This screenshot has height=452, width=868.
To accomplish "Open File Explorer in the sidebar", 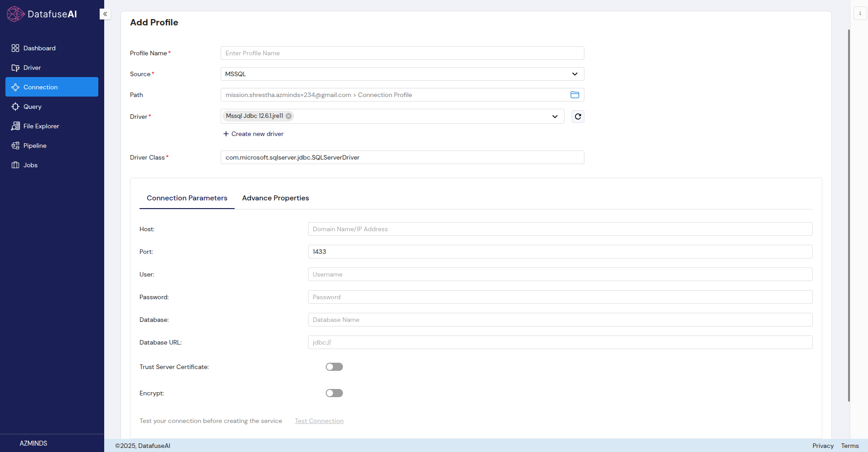I will (41, 126).
